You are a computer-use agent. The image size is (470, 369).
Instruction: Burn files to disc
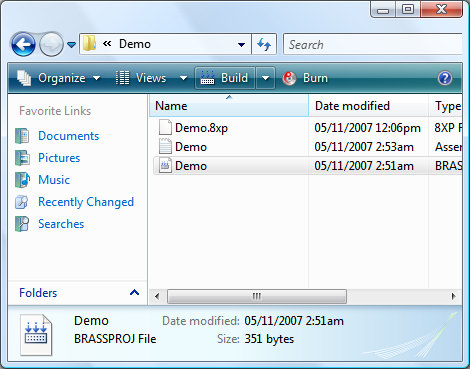click(305, 78)
